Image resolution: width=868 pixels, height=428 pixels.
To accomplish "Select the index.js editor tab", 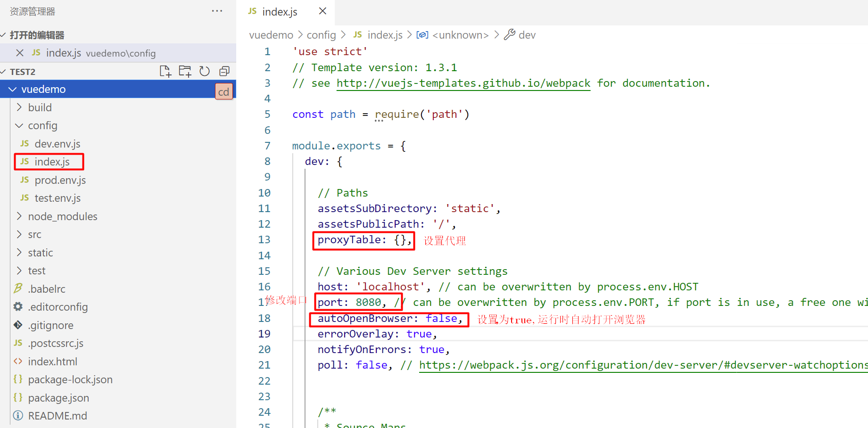I will (279, 12).
